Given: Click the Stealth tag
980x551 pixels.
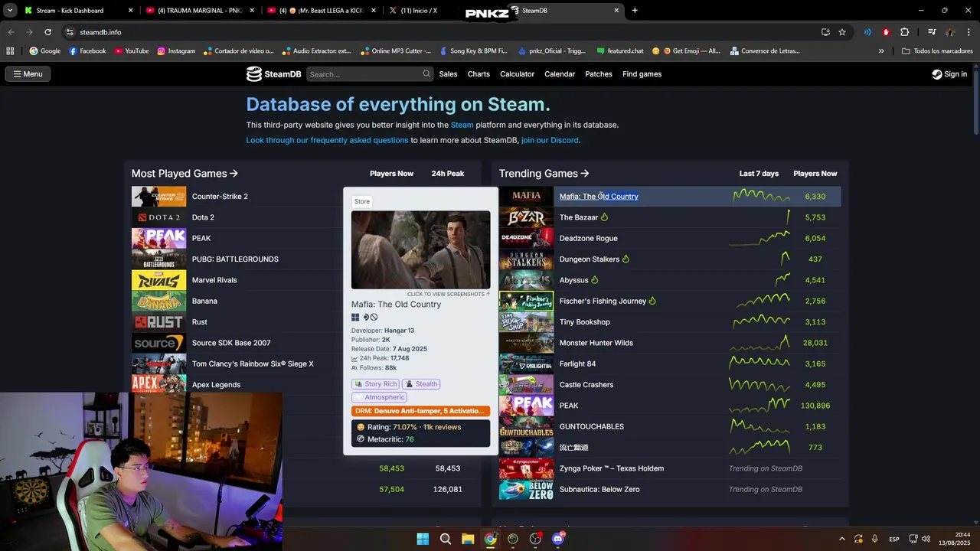Looking at the screenshot, I should coord(421,384).
